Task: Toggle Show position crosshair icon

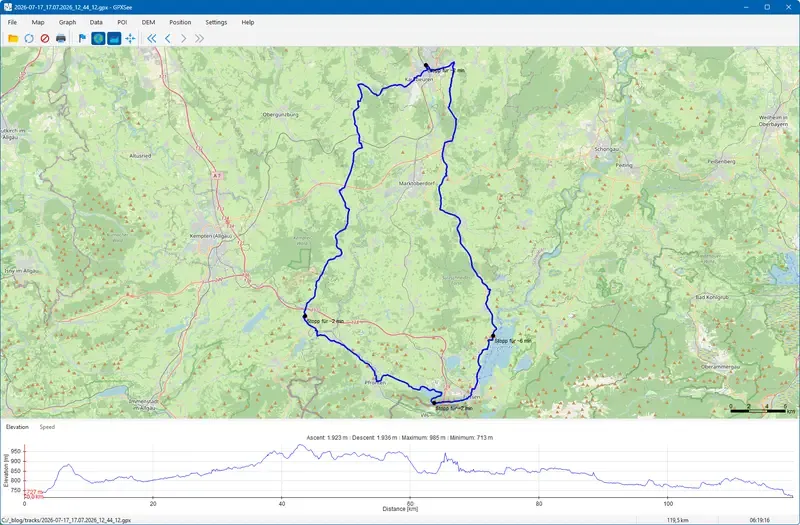Action: [x=130, y=38]
